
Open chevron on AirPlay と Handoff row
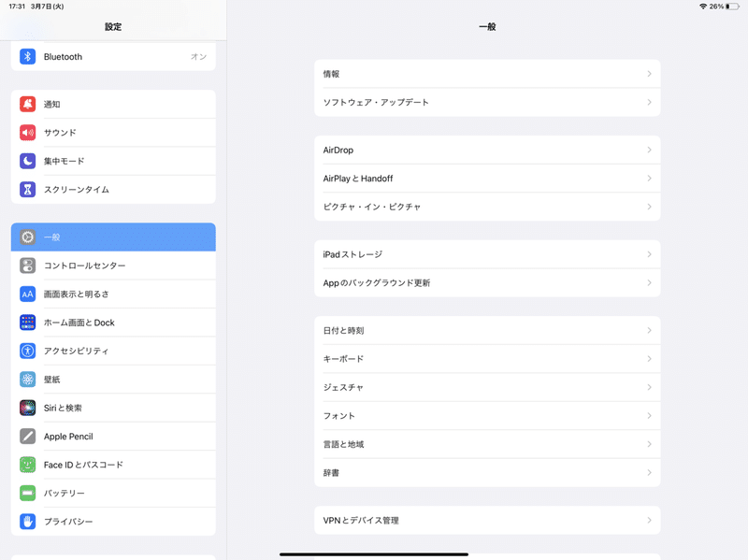[x=649, y=179]
